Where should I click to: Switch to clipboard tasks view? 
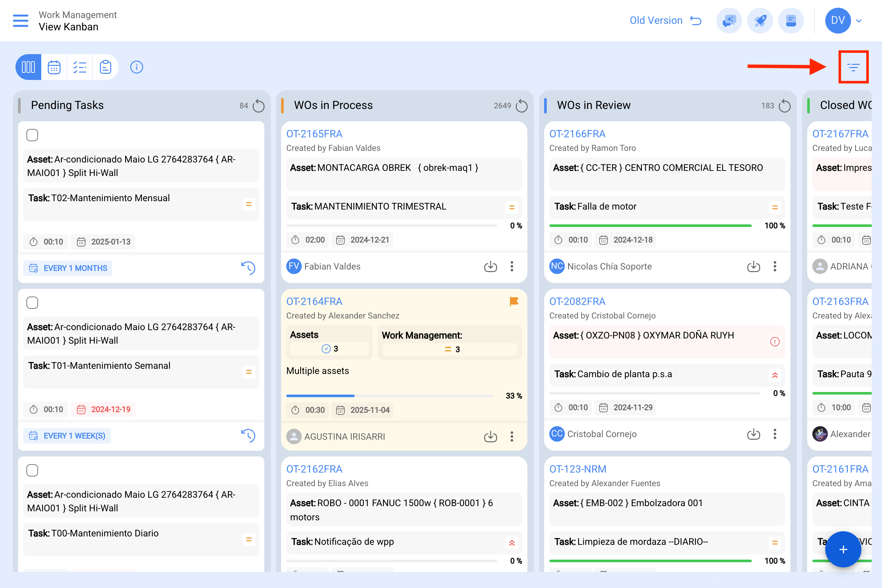point(105,67)
